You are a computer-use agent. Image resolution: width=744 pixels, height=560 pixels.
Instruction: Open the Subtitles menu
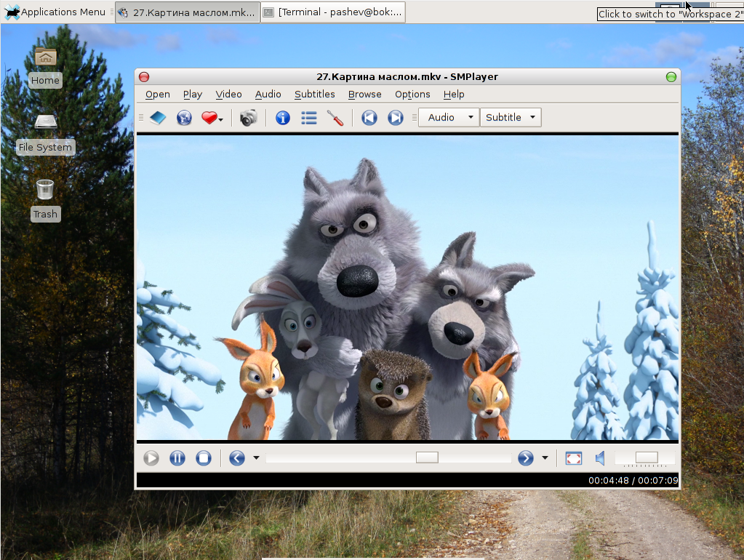coord(315,94)
